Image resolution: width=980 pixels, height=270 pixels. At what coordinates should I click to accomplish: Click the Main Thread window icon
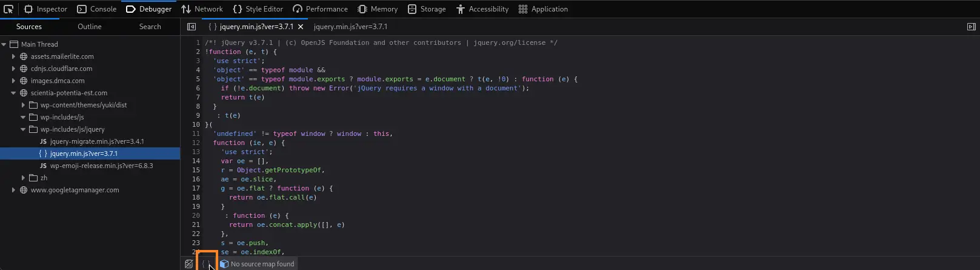pos(14,44)
